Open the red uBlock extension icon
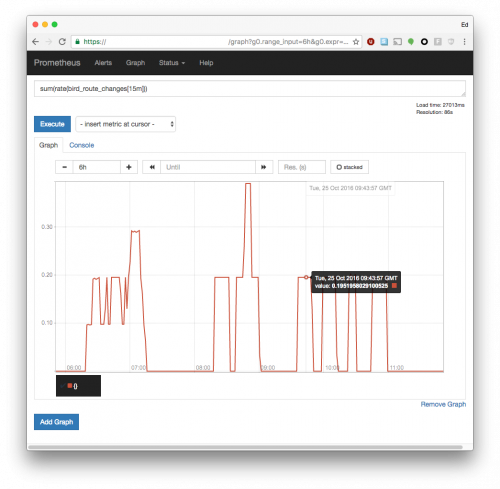The width and height of the screenshot is (500, 489). click(371, 42)
